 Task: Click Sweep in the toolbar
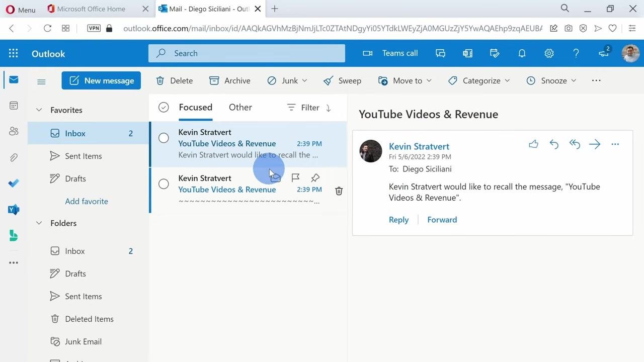(342, 80)
